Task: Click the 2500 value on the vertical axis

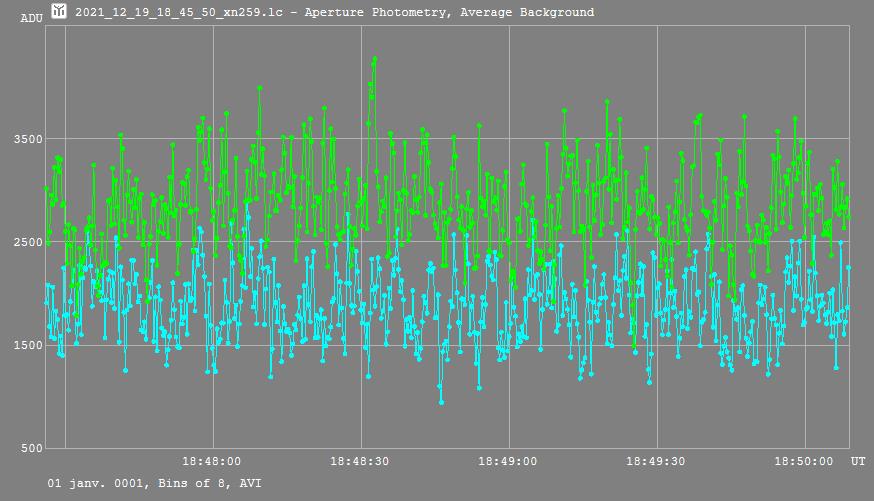Action: click(26, 242)
